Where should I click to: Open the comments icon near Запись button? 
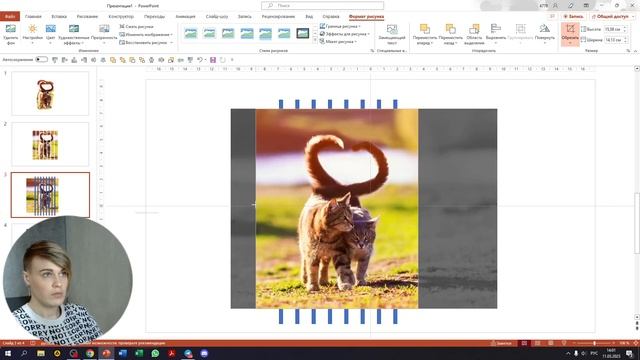click(552, 16)
